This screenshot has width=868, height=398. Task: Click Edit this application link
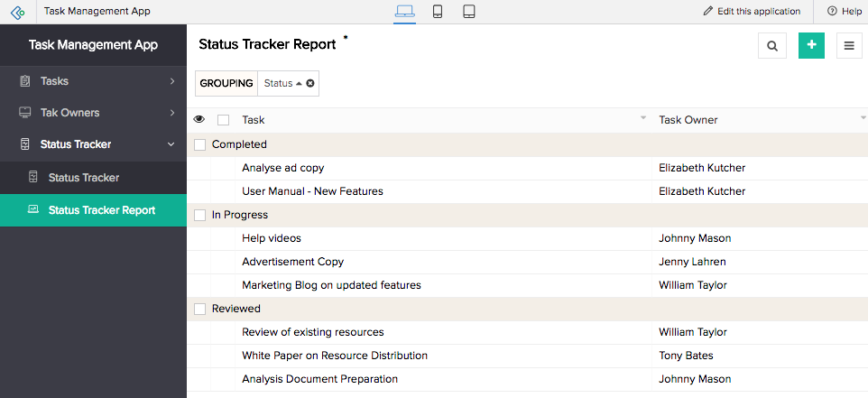[752, 12]
